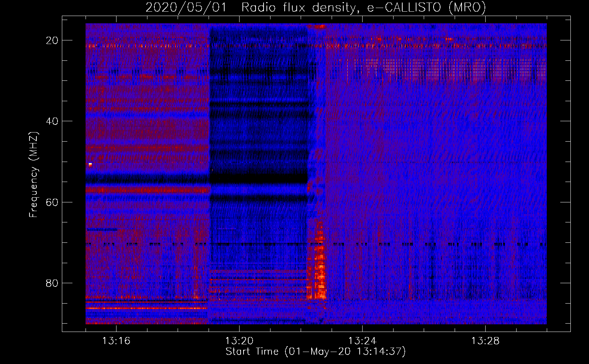Screen dimensions: 589x364
Task: Click the 'Frequency (MHZ)' axis label
Action: coord(33,175)
